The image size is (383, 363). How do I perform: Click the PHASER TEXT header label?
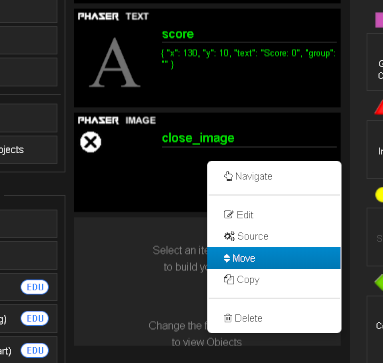113,16
